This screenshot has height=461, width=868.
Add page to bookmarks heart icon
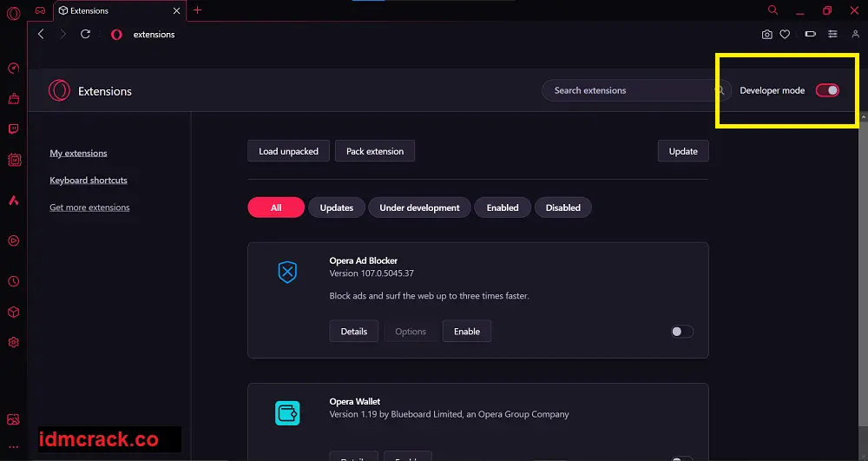[x=785, y=35]
